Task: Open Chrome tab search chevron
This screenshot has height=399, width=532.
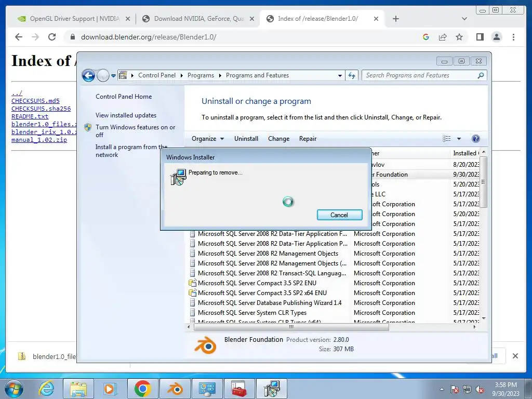Action: tap(464, 19)
